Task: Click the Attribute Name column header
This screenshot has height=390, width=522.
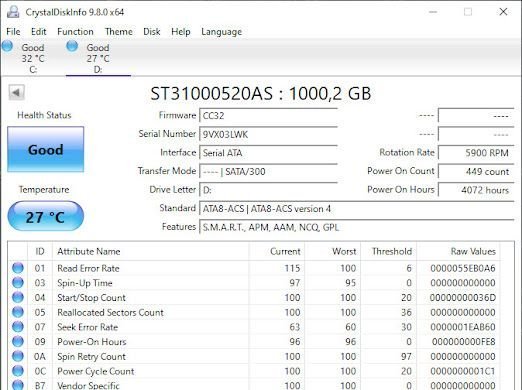Action: 150,251
